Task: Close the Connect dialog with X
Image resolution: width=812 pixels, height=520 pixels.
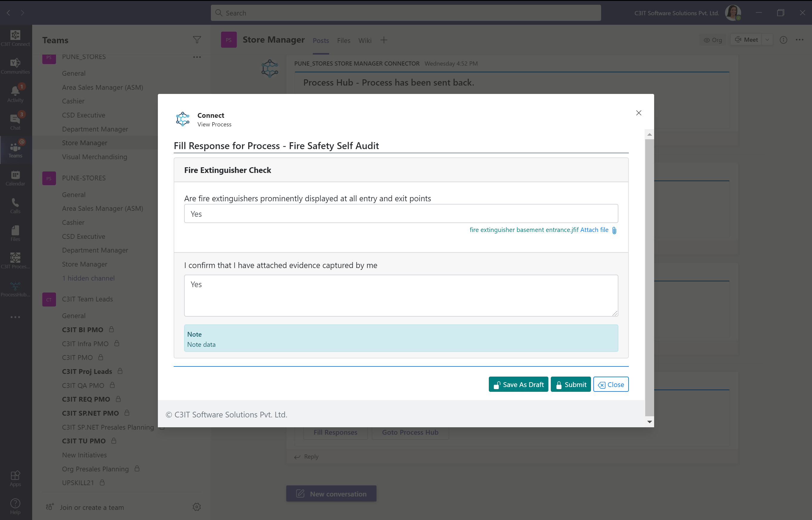Action: click(x=639, y=113)
